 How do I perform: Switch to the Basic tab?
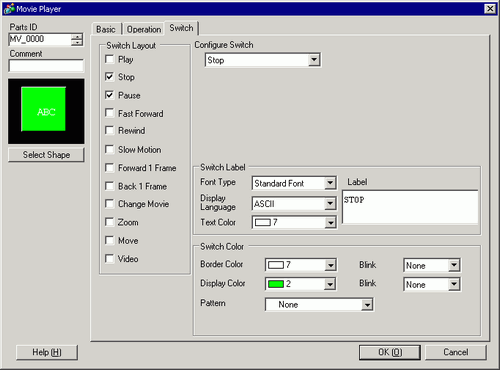pos(106,29)
